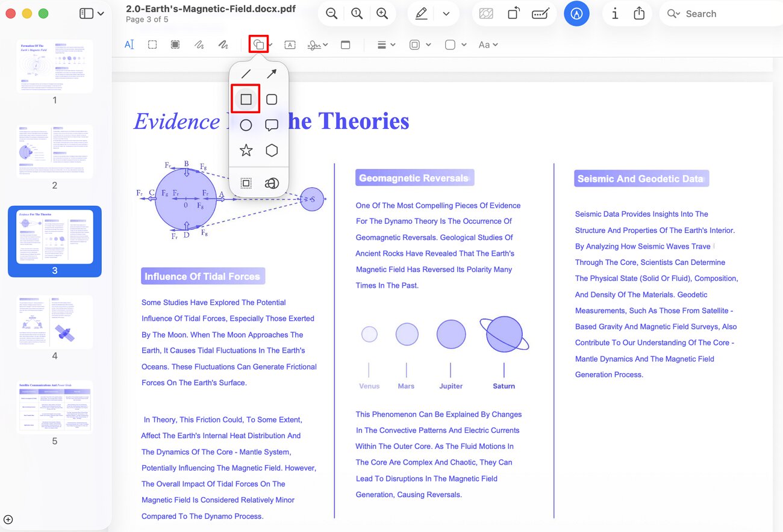Pick the Line shape
The height and width of the screenshot is (532, 783).
(x=246, y=74)
